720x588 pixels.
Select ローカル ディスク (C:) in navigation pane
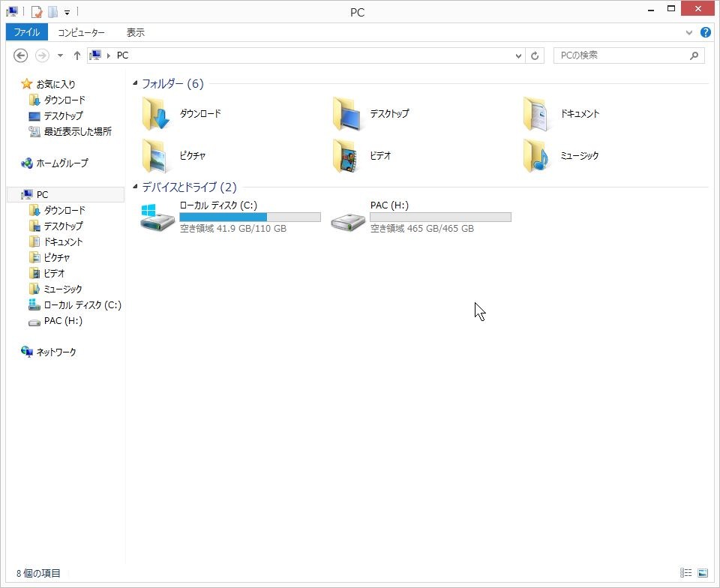(75, 304)
